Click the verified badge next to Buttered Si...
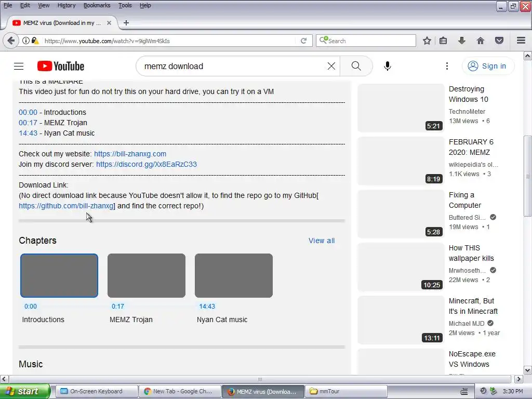The image size is (532, 399). click(x=493, y=217)
